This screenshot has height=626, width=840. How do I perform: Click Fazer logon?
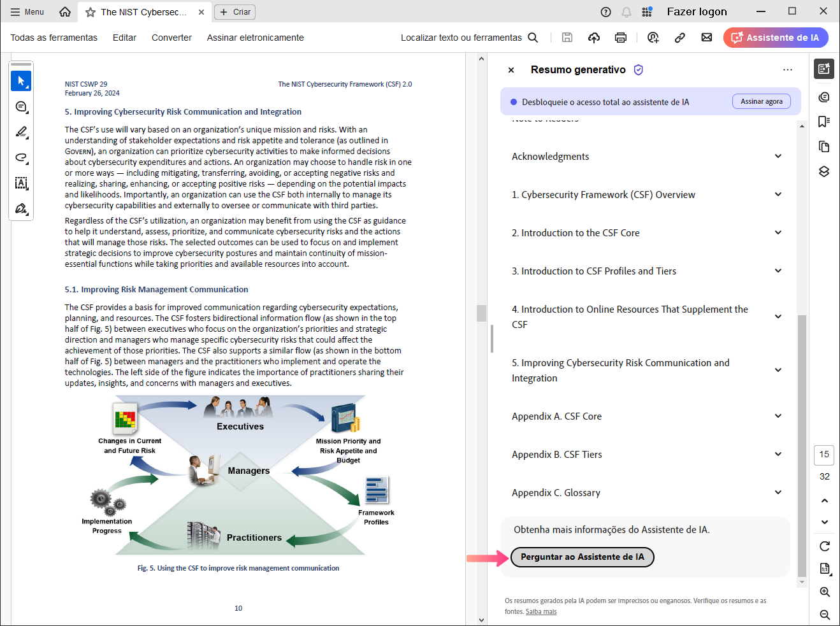coord(697,11)
